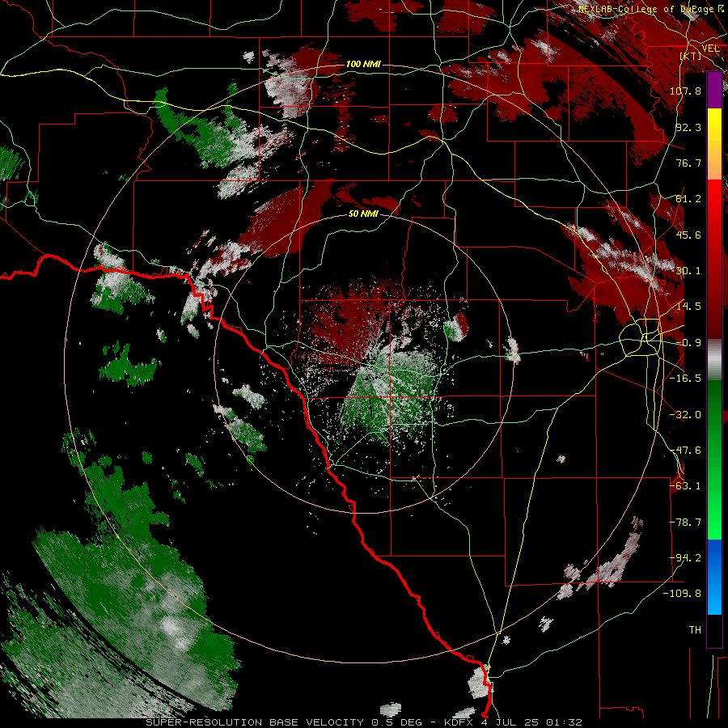
Task: Click the -32.0 legend value
Action: [685, 415]
